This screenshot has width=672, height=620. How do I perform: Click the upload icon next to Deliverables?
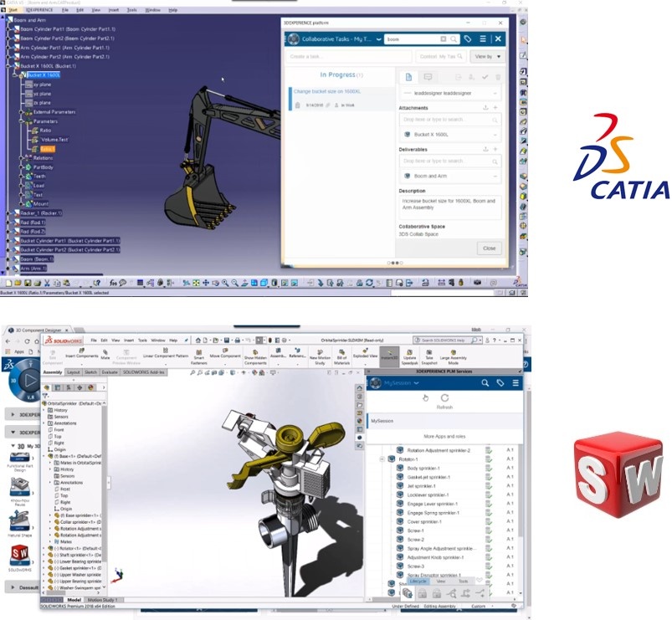(485, 149)
